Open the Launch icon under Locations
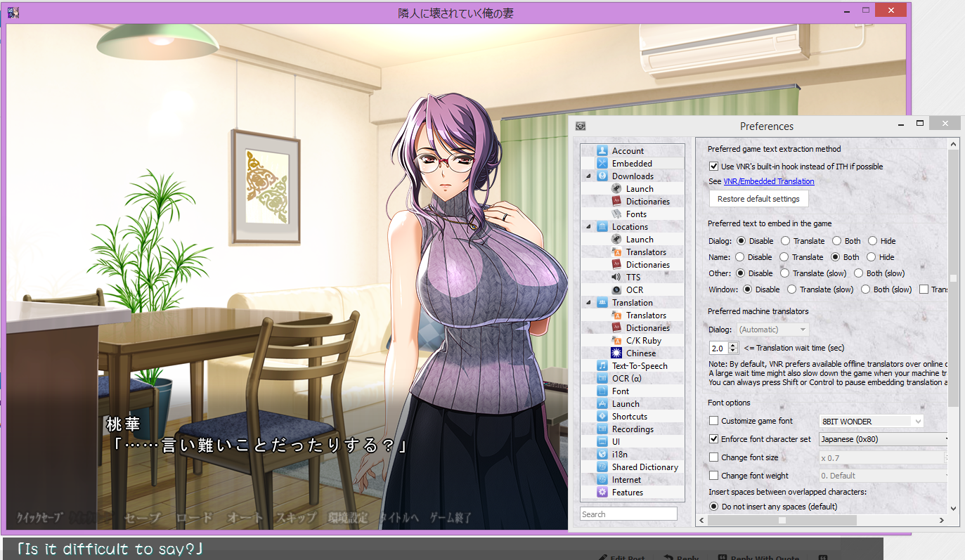Viewport: 965px width, 560px height. click(616, 239)
